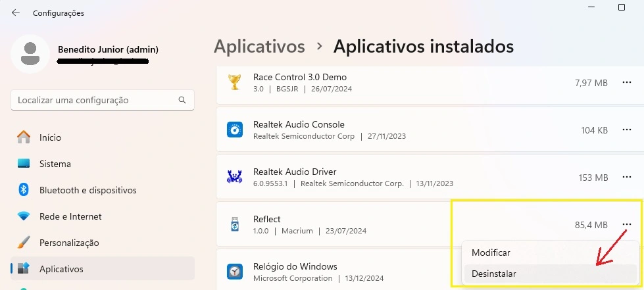
Task: Click the Microsoft Corporation | 13/12/2024 details
Action: pos(318,278)
